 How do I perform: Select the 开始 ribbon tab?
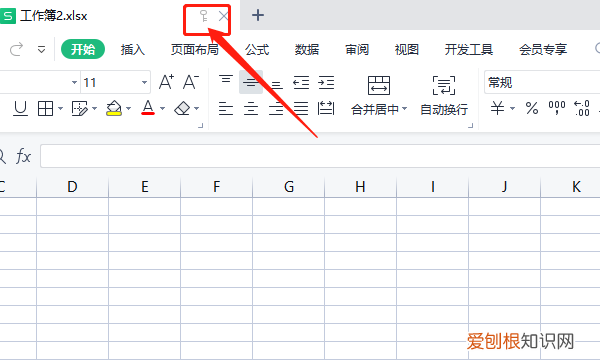[x=83, y=49]
